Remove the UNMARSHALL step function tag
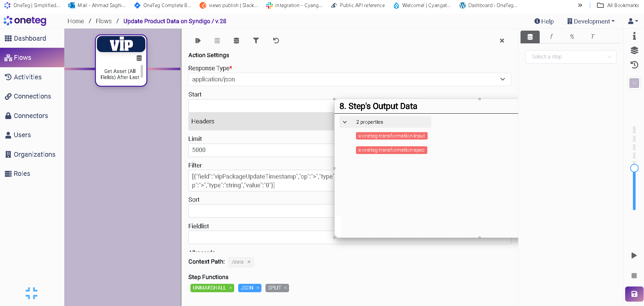Viewport: 644px width, 306px height. tap(230, 288)
